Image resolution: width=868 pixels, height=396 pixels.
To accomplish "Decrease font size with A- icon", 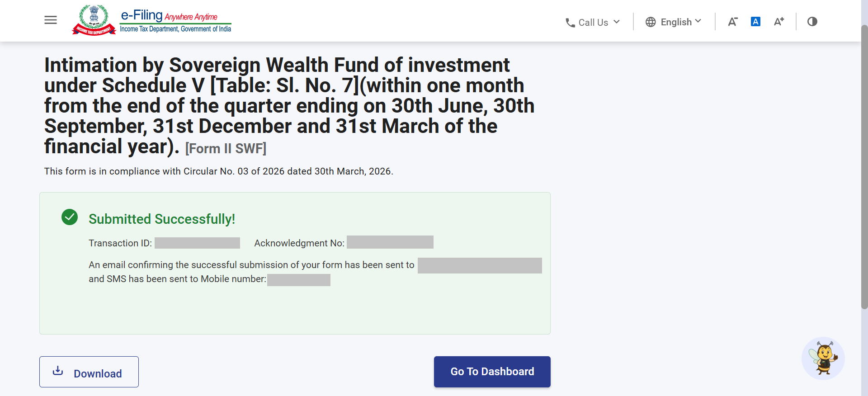I will [x=733, y=22].
